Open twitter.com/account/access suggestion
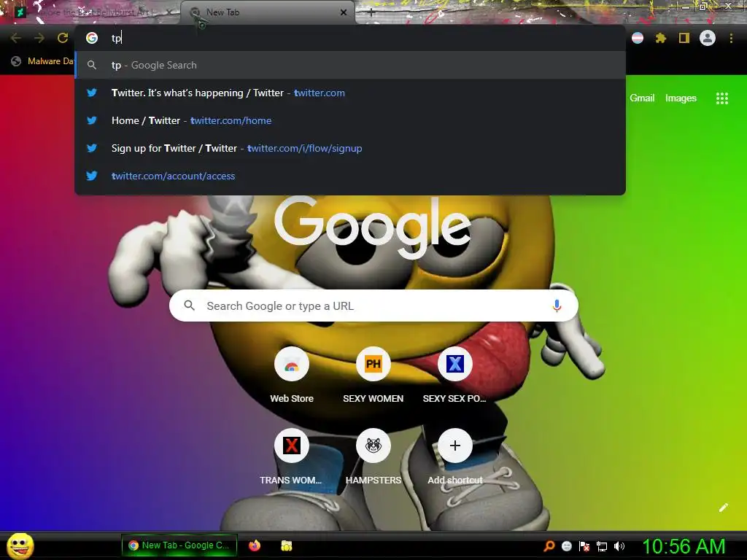747x560 pixels. pos(350,176)
